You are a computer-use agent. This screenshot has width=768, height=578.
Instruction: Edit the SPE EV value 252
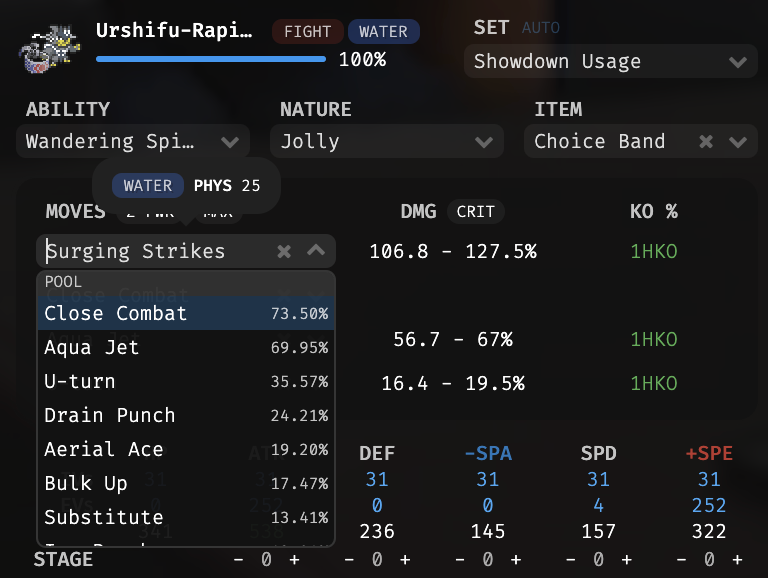pyautogui.click(x=709, y=506)
